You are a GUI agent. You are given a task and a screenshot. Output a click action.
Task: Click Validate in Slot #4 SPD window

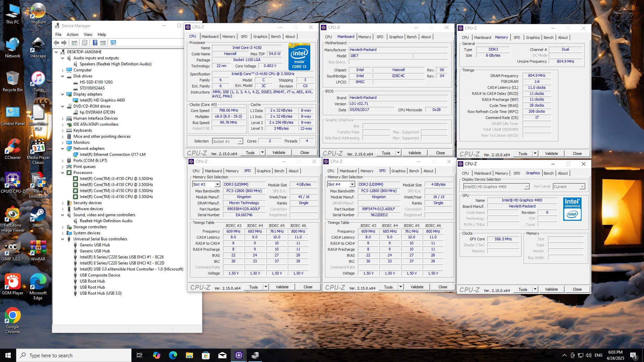417,287
